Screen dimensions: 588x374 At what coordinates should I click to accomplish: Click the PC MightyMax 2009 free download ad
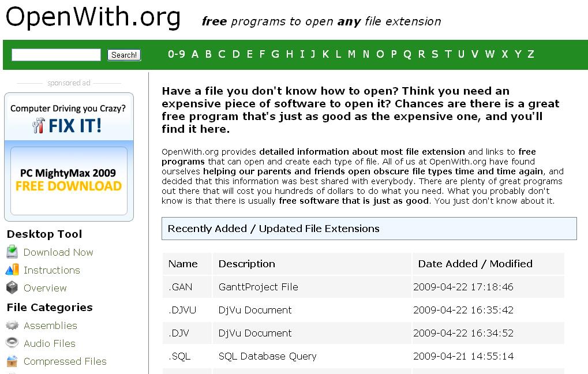coord(69,179)
